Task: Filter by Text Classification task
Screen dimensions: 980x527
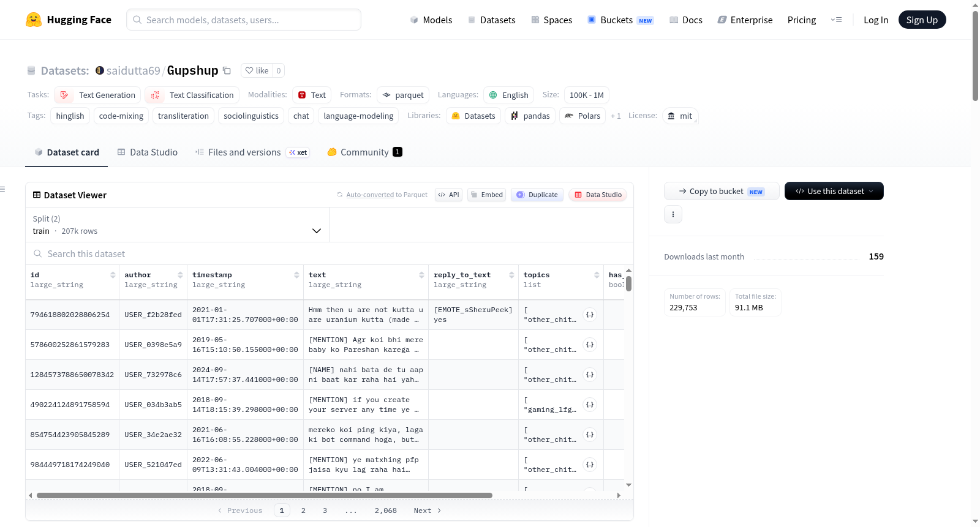Action: tap(192, 95)
